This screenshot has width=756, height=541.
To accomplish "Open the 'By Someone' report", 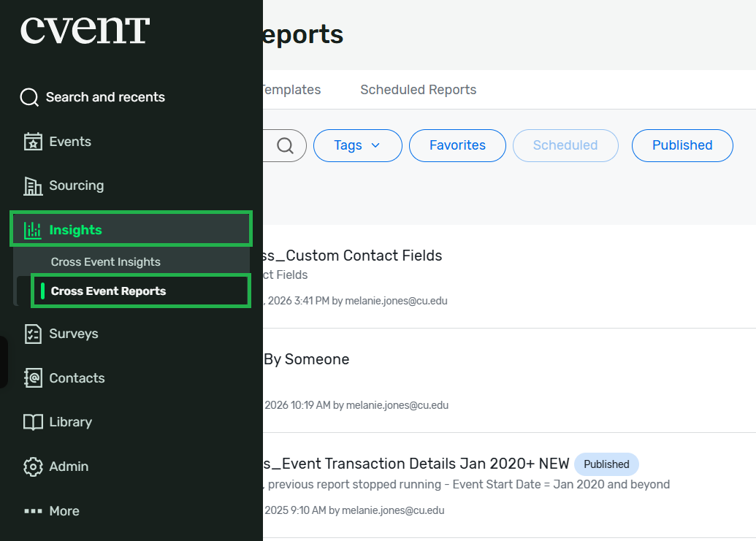I will (x=306, y=359).
